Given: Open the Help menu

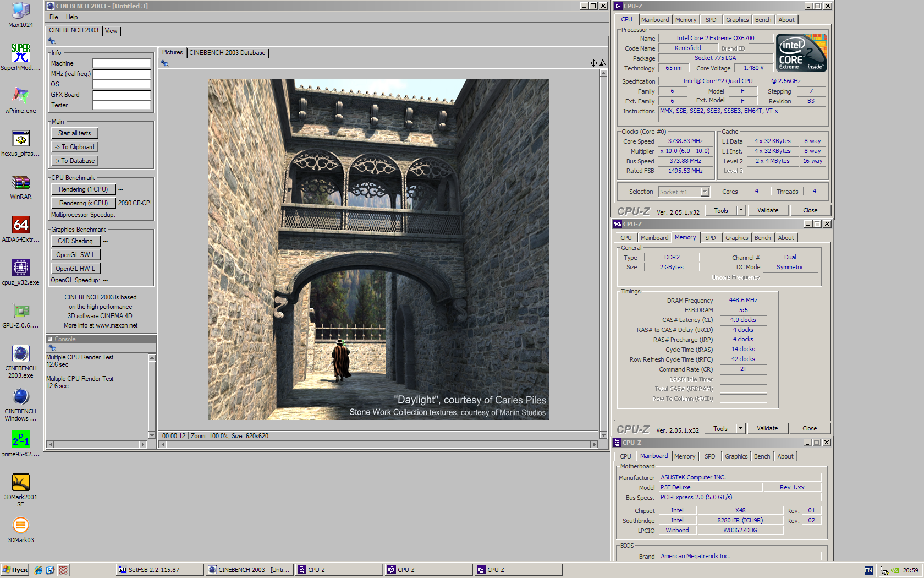Looking at the screenshot, I should coord(72,17).
